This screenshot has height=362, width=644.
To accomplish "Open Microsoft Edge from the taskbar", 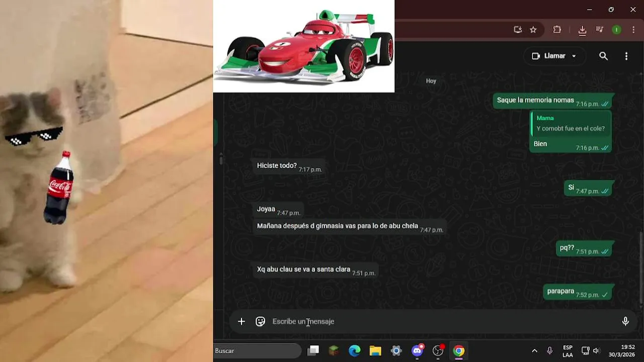I will point(355,350).
